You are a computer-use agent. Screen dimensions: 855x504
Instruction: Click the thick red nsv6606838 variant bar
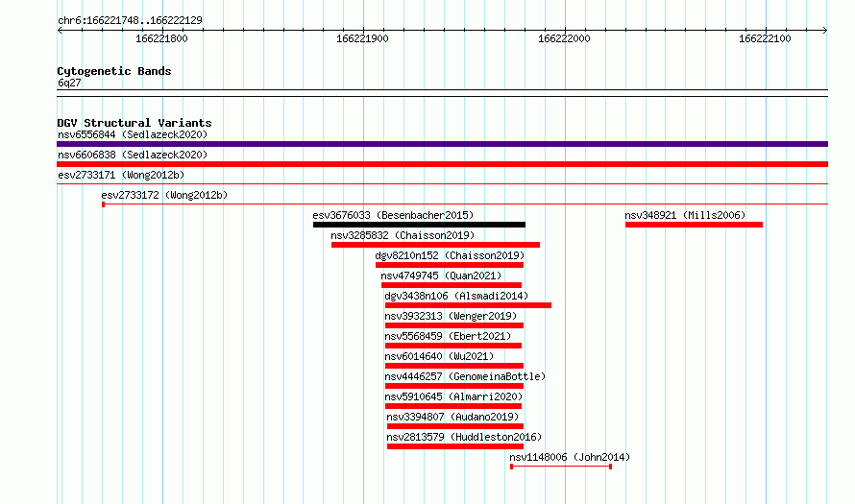pyautogui.click(x=442, y=164)
